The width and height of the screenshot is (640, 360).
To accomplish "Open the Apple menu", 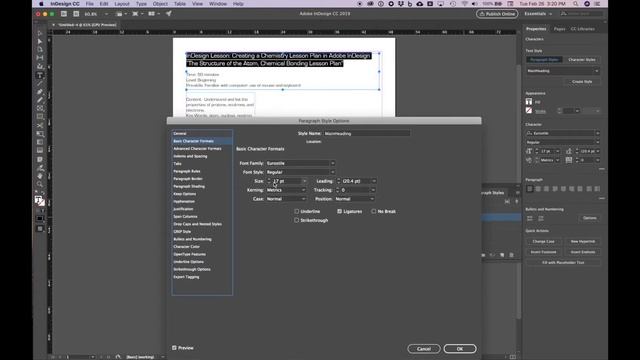I will click(41, 4).
